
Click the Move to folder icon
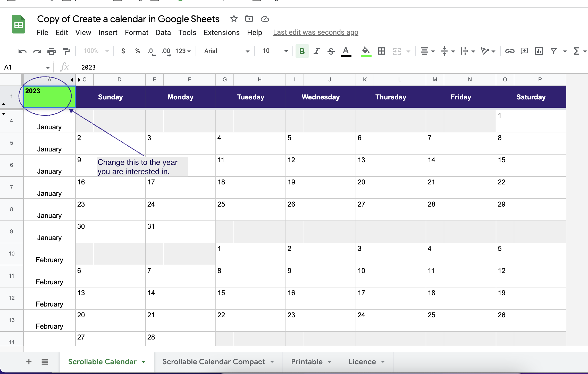(x=249, y=19)
